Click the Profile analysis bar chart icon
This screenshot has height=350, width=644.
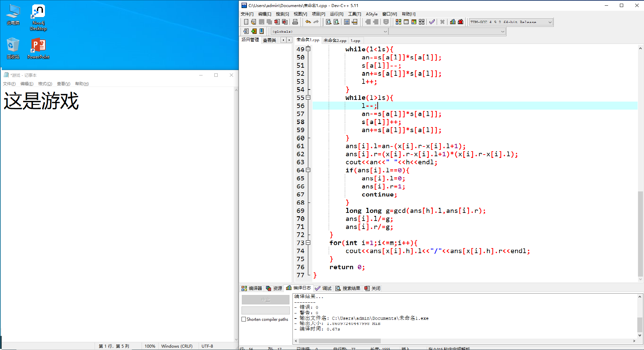coord(453,22)
